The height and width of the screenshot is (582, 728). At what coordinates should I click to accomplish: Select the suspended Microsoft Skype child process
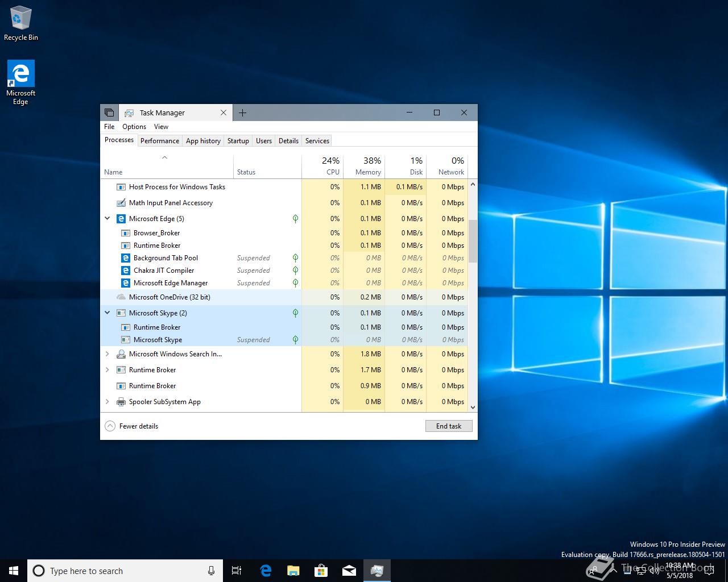tap(284, 340)
